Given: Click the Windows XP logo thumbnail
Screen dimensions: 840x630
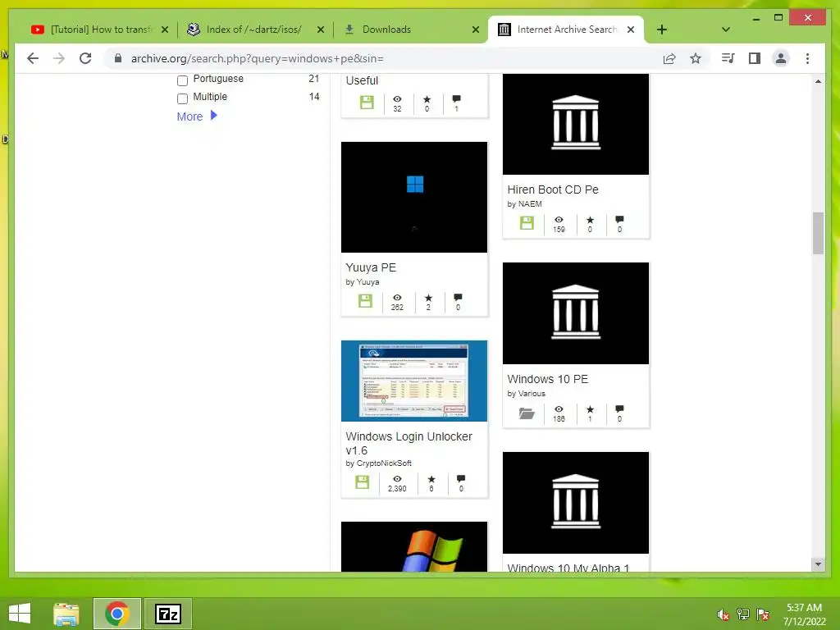Looking at the screenshot, I should pos(414,547).
